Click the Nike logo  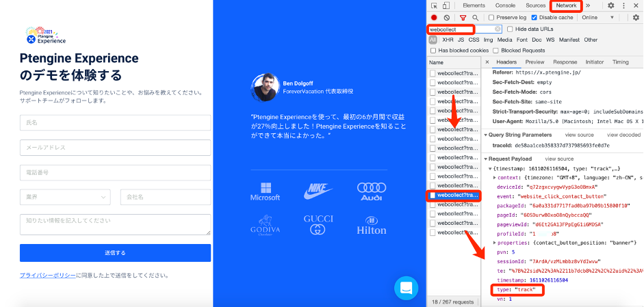point(318,191)
